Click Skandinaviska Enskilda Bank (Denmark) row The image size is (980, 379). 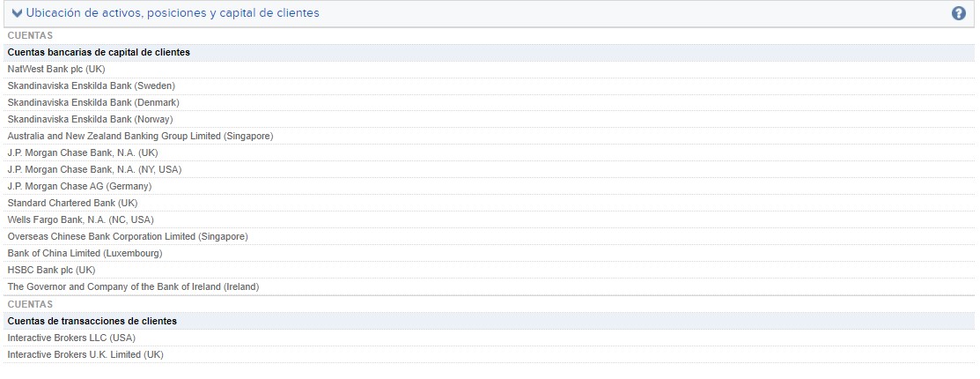click(x=93, y=102)
